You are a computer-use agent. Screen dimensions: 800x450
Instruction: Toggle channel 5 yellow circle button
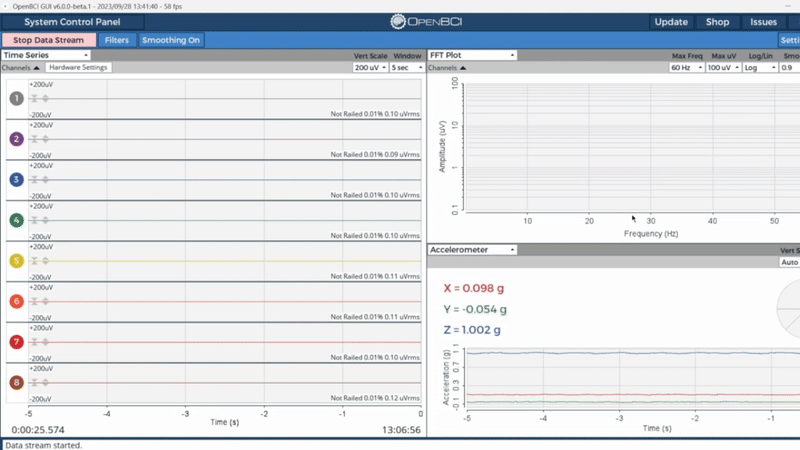[x=16, y=261]
